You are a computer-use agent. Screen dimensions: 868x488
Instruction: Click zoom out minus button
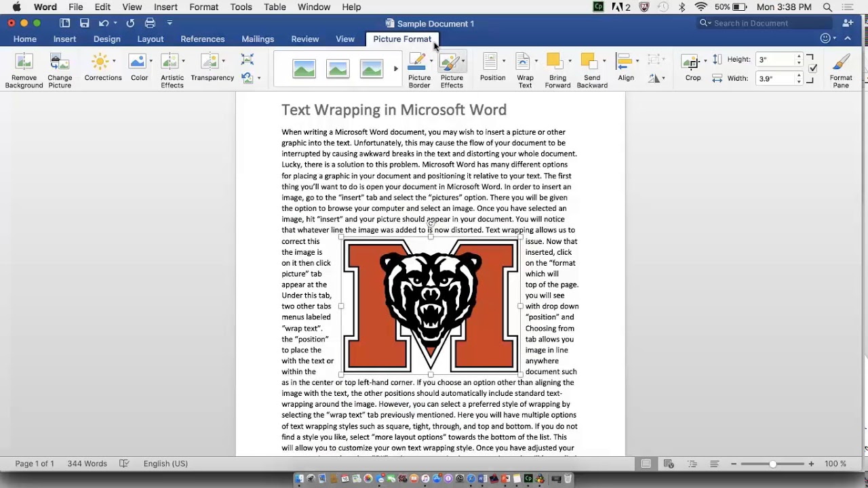click(734, 464)
